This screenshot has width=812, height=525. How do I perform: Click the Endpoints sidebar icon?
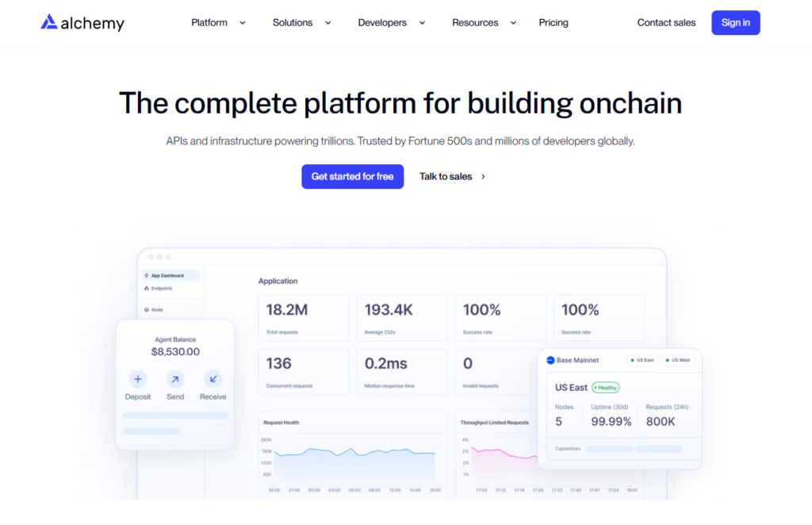click(x=147, y=289)
